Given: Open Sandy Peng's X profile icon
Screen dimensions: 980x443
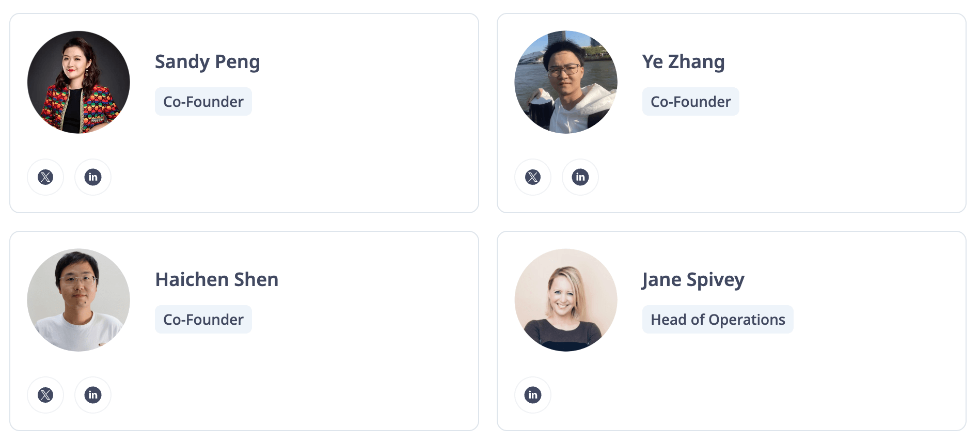Looking at the screenshot, I should [45, 177].
